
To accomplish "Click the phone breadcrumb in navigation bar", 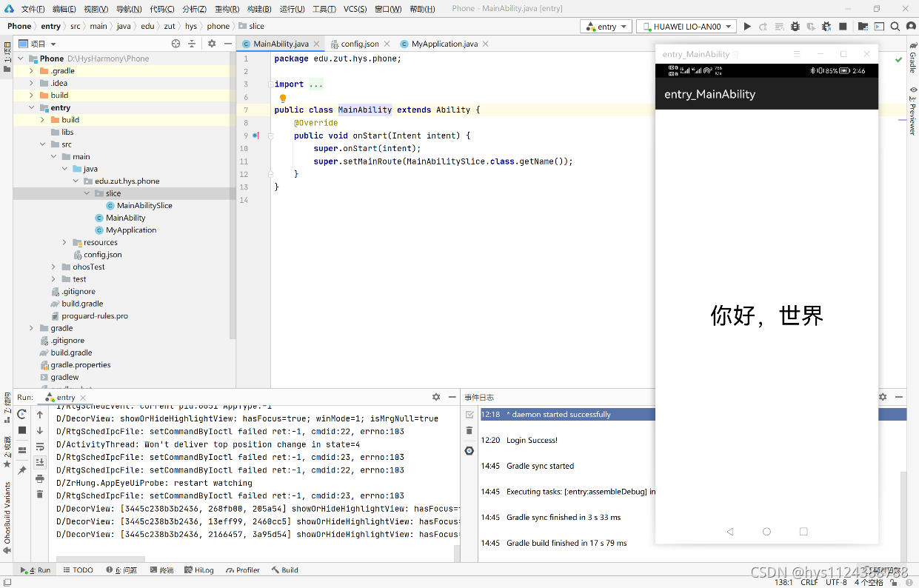I will (x=218, y=26).
